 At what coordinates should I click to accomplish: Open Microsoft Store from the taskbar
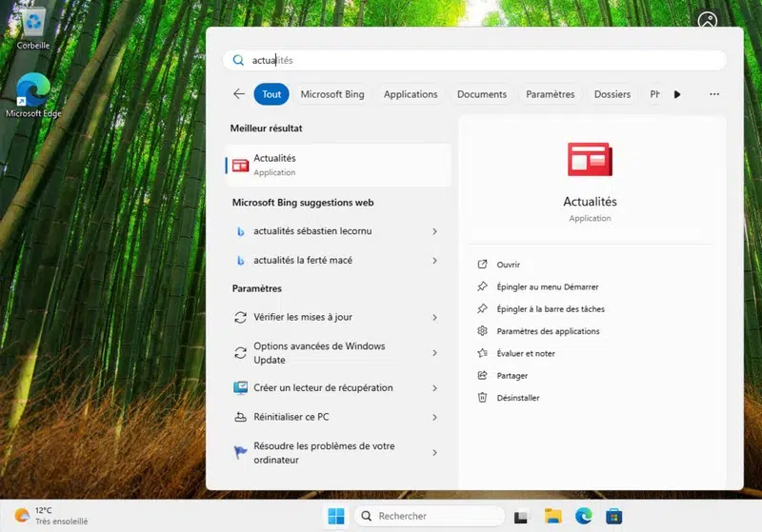614,516
